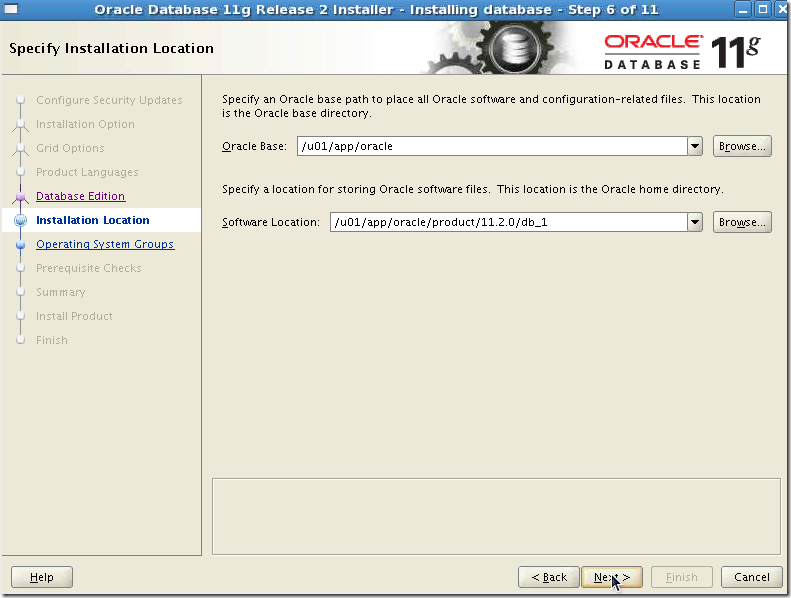Cancel the Oracle installation
791x598 pixels.
pyautogui.click(x=752, y=577)
